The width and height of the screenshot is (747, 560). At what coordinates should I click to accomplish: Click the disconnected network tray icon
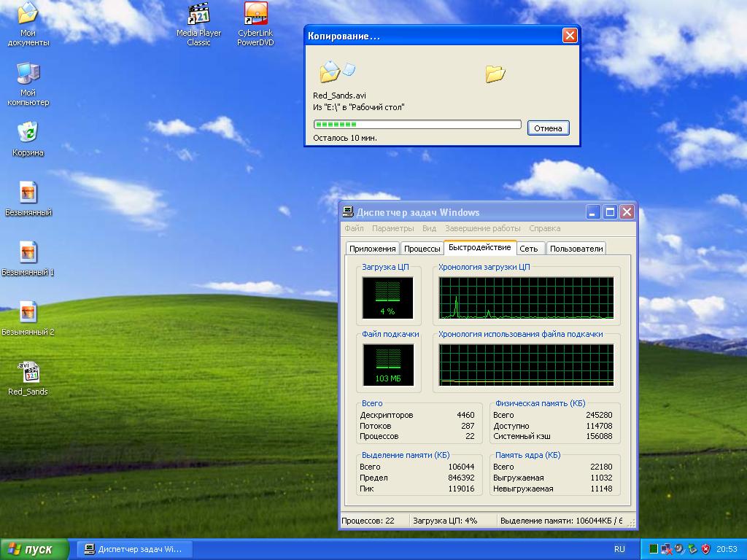coord(667,549)
